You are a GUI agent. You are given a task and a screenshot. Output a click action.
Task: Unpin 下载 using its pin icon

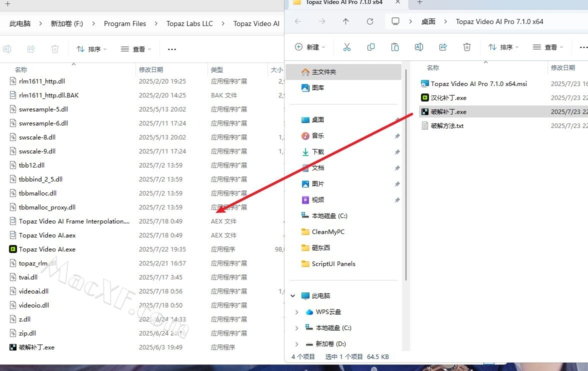[x=397, y=152]
